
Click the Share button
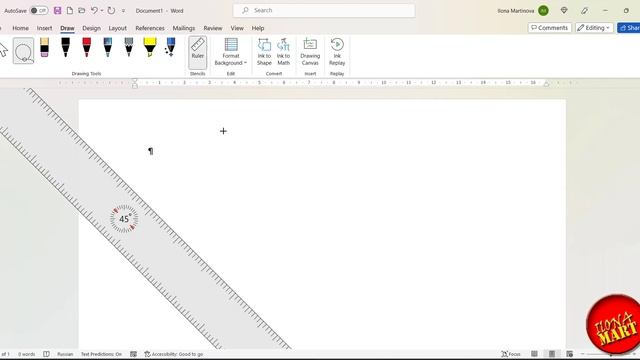point(629,28)
